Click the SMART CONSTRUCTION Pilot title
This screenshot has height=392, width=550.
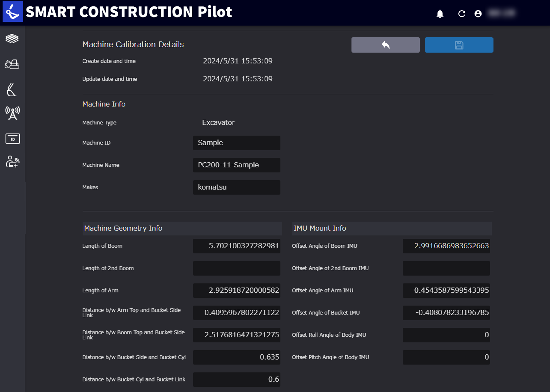[x=129, y=12]
